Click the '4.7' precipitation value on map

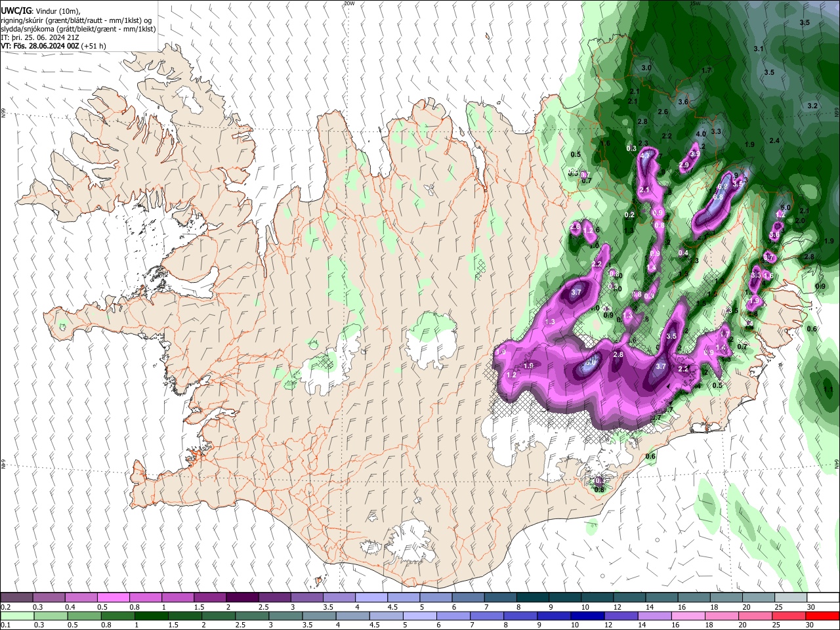[645, 156]
